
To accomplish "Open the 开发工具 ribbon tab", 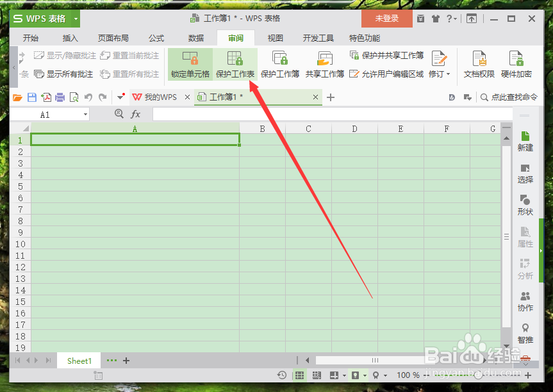I will (317, 38).
